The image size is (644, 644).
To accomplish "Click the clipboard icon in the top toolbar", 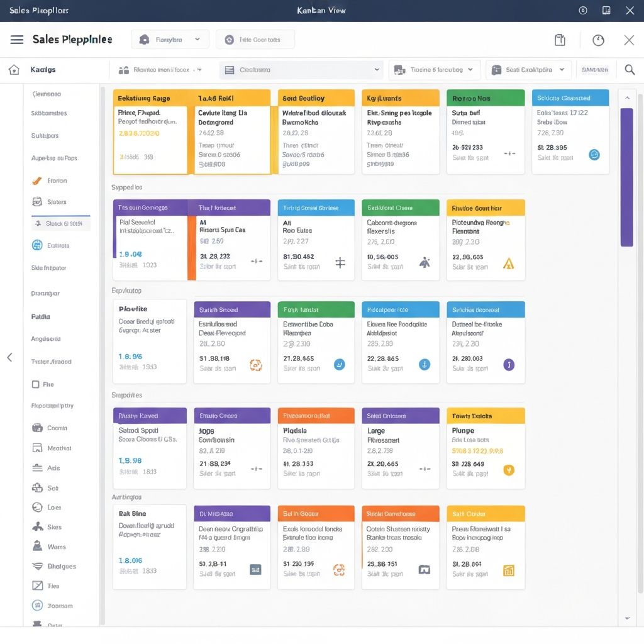I will coord(560,40).
